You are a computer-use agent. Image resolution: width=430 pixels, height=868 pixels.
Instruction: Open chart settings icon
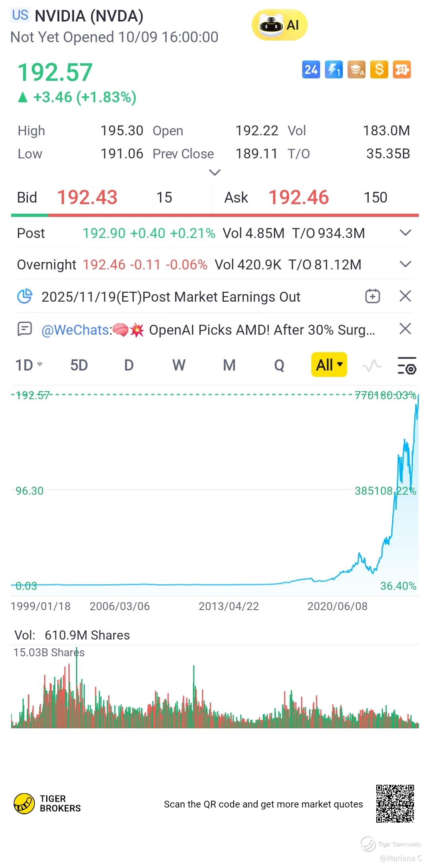407,365
